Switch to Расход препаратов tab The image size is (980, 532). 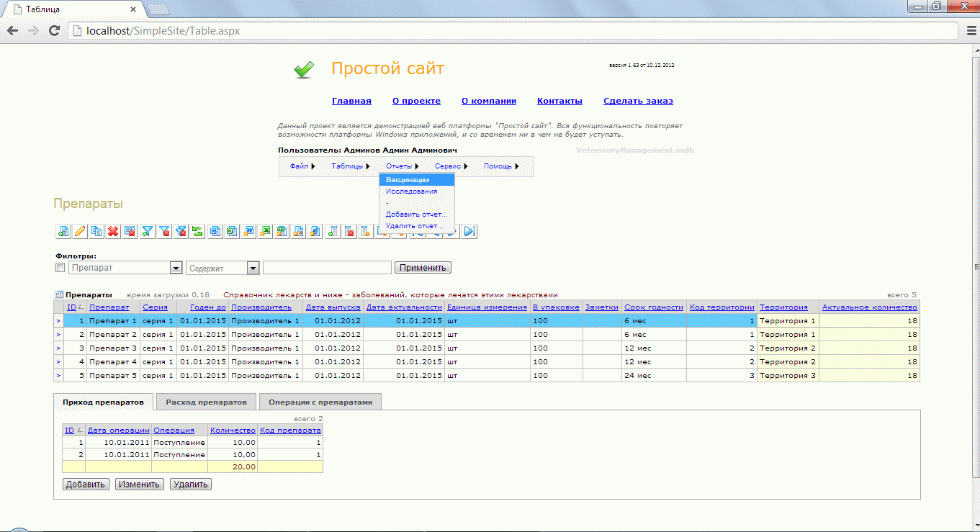point(206,402)
